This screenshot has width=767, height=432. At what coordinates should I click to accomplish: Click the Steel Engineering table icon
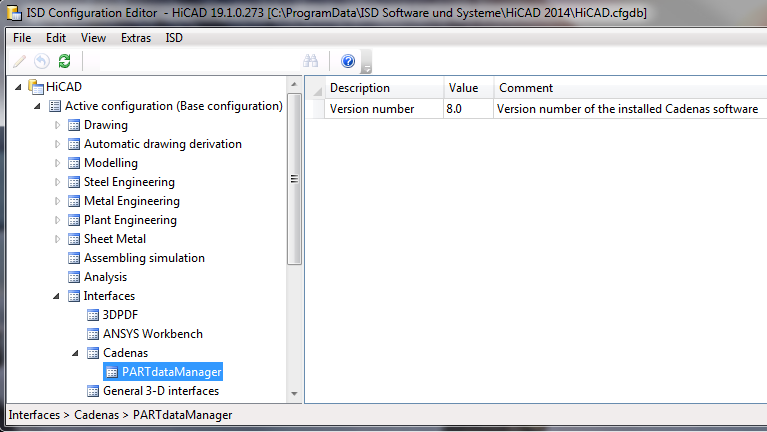(x=74, y=182)
